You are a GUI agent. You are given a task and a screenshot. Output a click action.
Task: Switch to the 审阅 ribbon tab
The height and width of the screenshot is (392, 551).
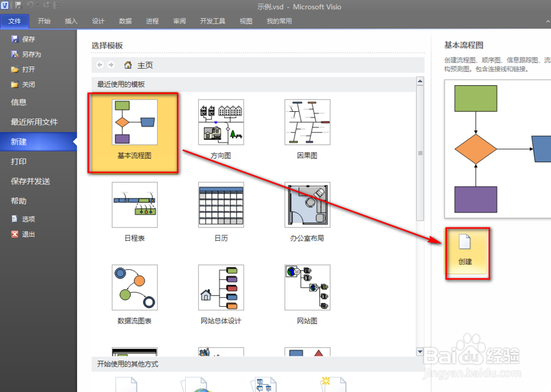coord(179,21)
